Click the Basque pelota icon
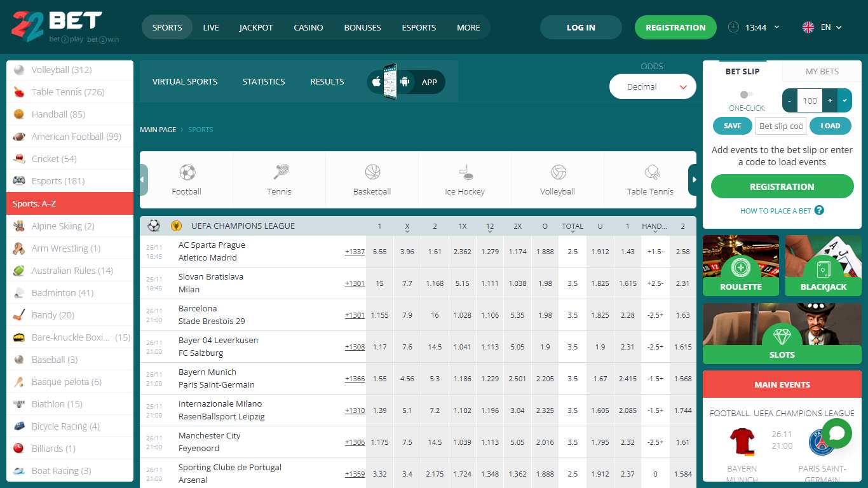This screenshot has height=488, width=868. tap(19, 382)
